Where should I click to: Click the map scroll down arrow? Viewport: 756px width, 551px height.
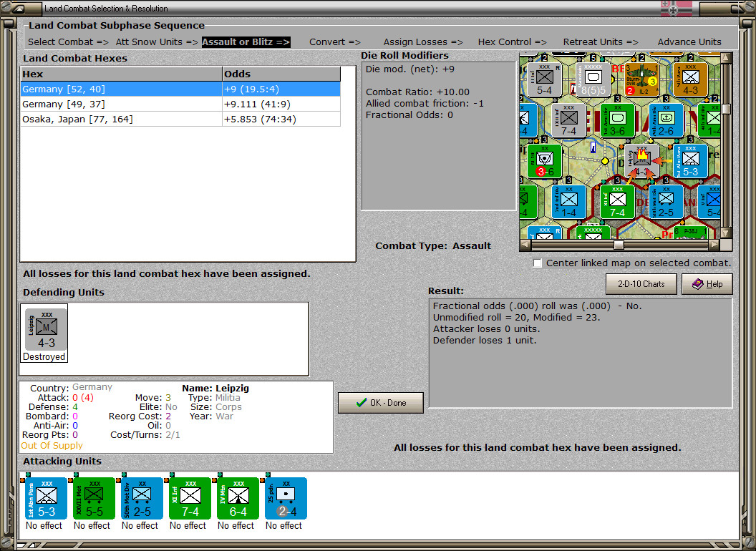(x=726, y=233)
